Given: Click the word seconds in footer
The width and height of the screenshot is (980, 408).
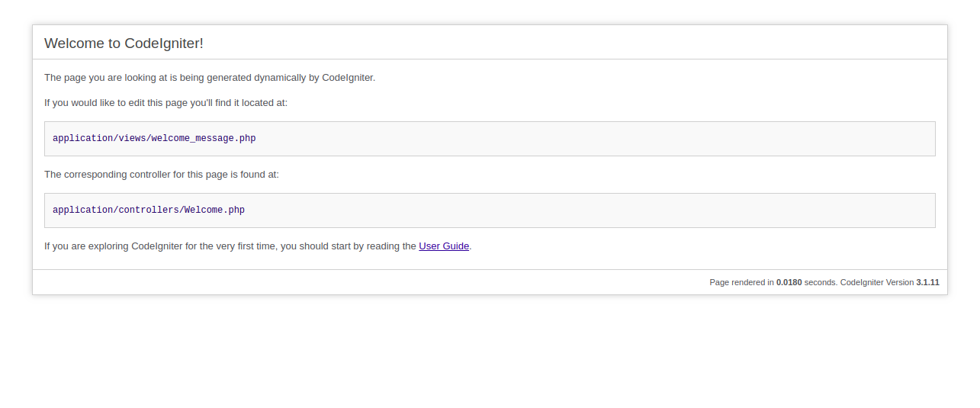Looking at the screenshot, I should point(821,282).
